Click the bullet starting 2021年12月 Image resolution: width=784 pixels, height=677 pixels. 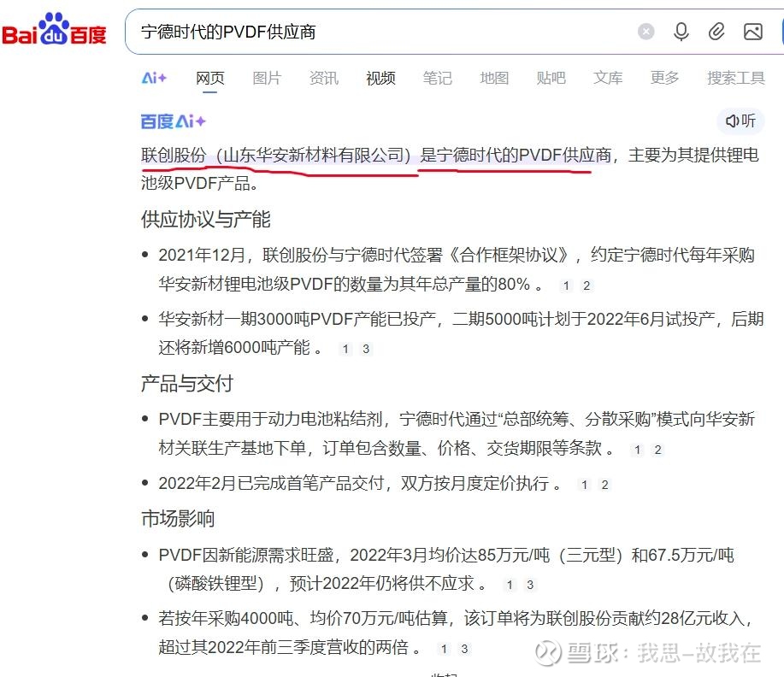[x=456, y=269]
